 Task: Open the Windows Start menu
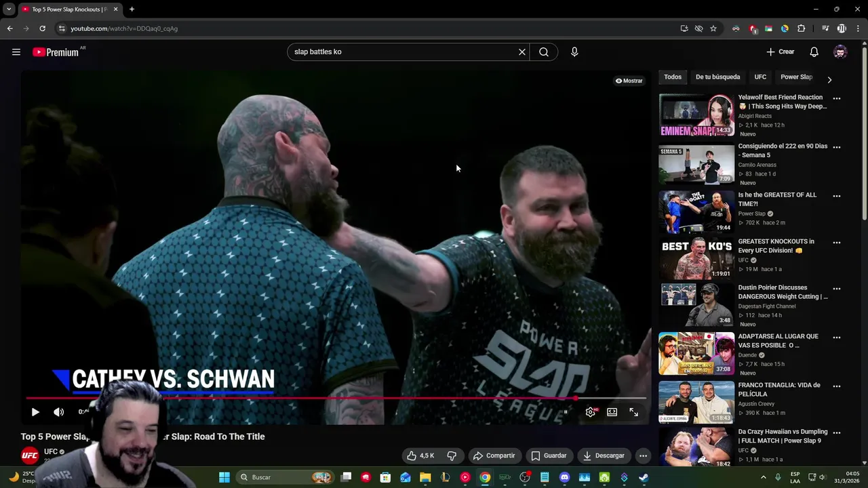pos(224,477)
